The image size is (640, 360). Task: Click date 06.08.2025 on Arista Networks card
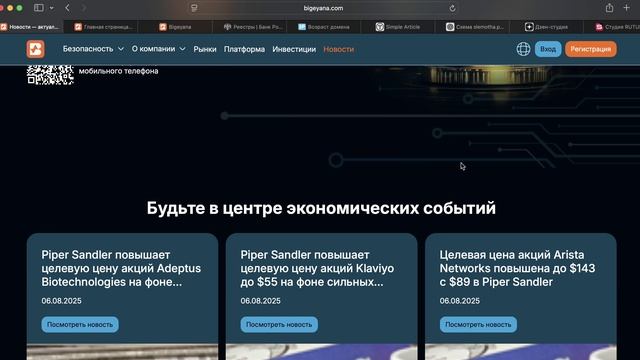[x=460, y=301]
